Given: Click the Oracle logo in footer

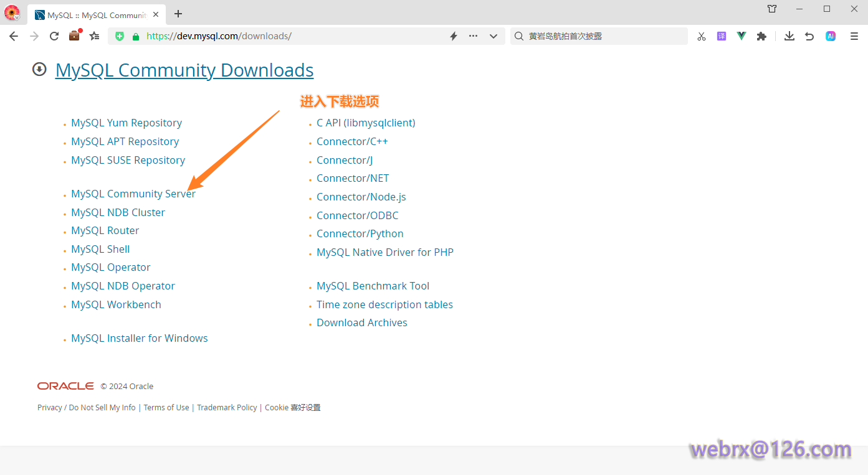Looking at the screenshot, I should (65, 386).
